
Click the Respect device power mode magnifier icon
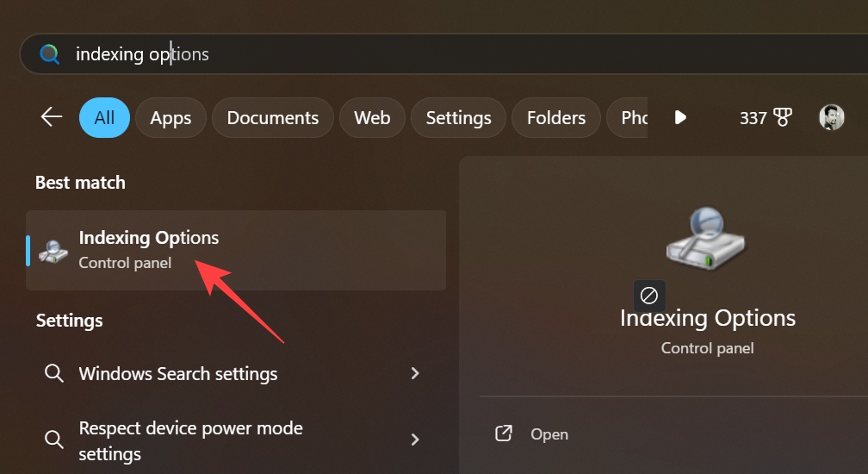click(x=53, y=440)
